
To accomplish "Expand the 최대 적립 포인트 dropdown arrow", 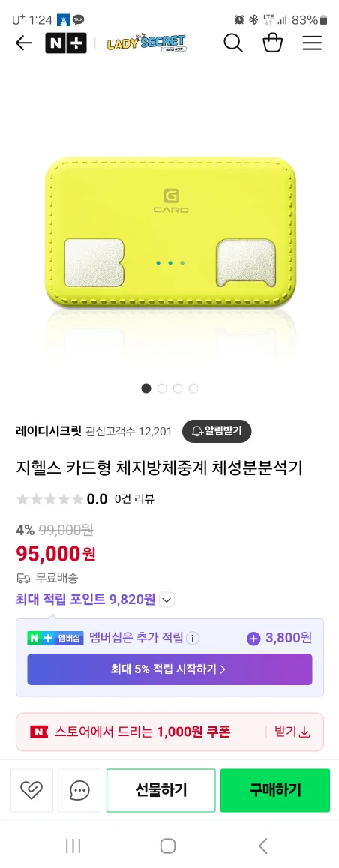I will [167, 600].
